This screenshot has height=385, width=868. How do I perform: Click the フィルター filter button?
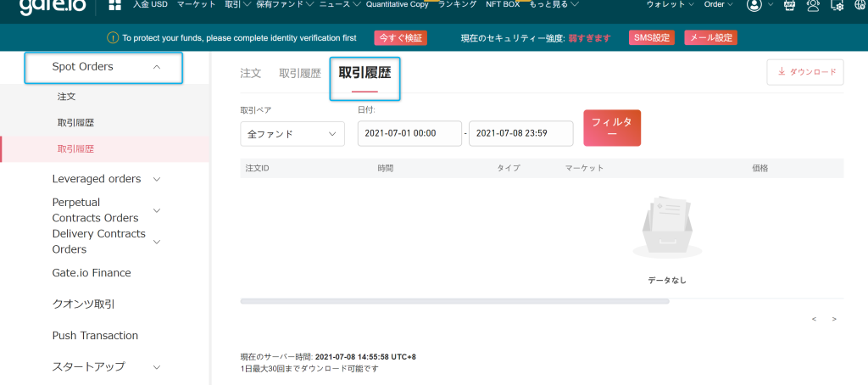tap(612, 128)
